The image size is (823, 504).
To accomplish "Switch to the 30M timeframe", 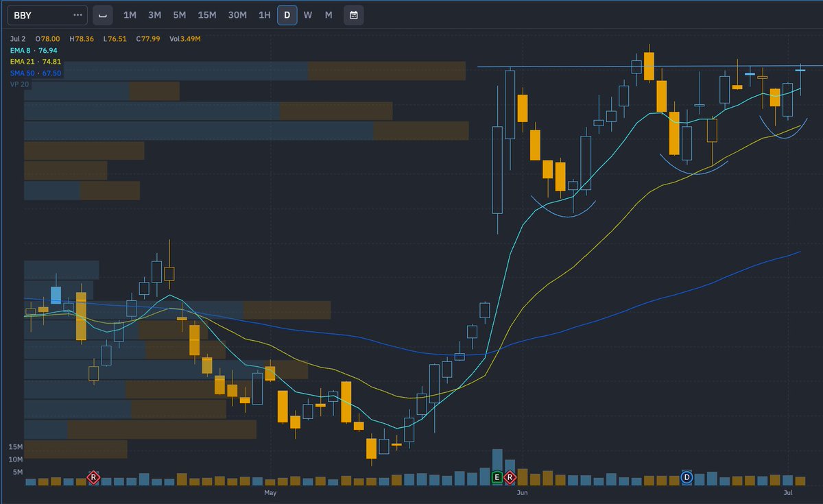I will point(237,15).
